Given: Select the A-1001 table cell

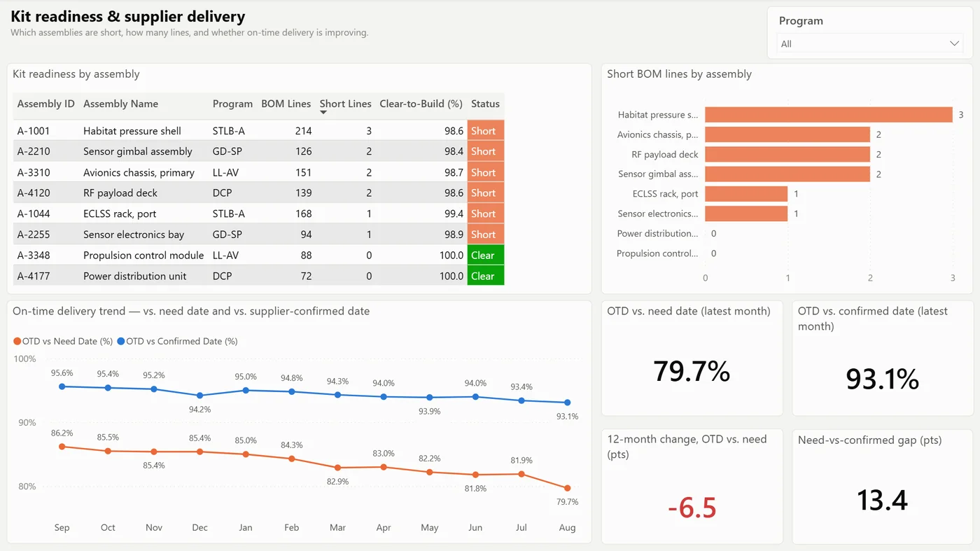Looking at the screenshot, I should tap(34, 131).
